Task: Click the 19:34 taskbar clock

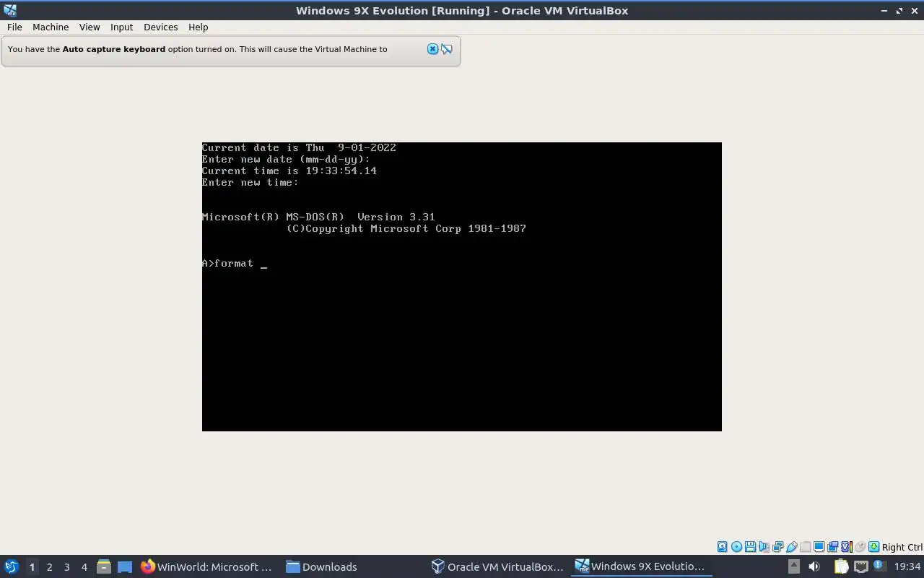Action: pyautogui.click(x=907, y=566)
